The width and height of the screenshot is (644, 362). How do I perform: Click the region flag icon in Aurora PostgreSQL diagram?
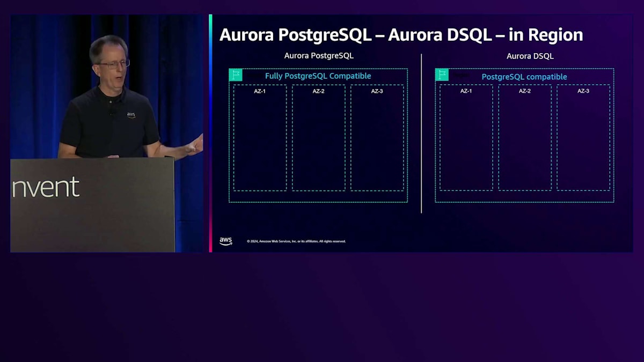coord(236,75)
